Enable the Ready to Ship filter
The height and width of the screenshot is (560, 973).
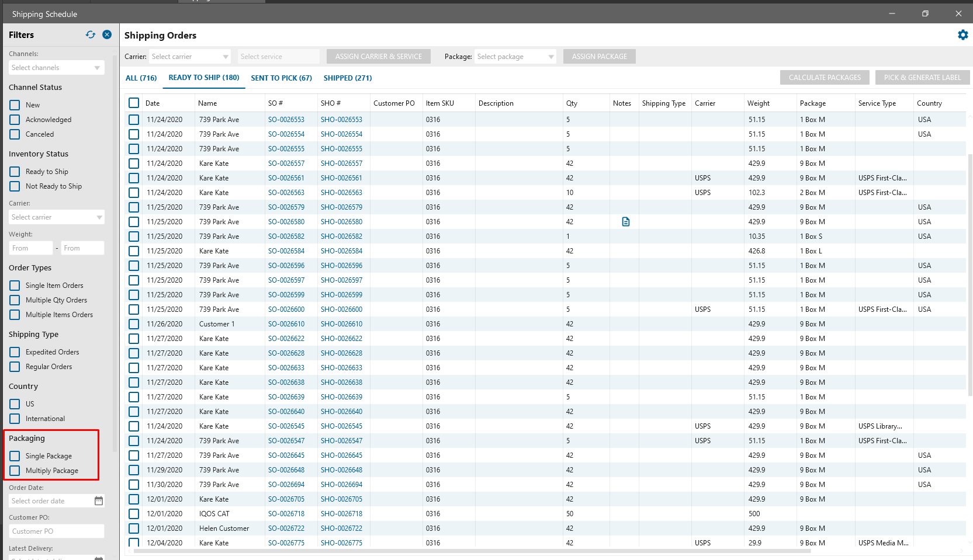[x=15, y=172]
